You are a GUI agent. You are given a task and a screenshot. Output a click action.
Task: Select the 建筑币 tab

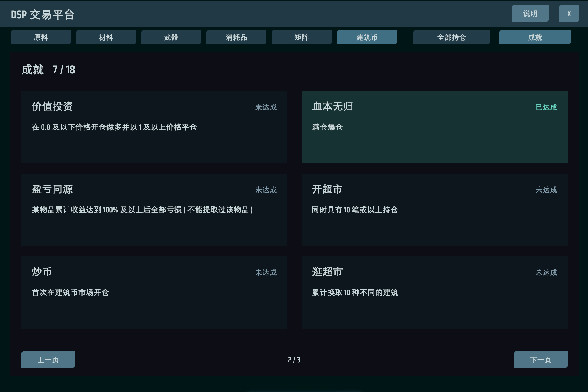(x=367, y=37)
